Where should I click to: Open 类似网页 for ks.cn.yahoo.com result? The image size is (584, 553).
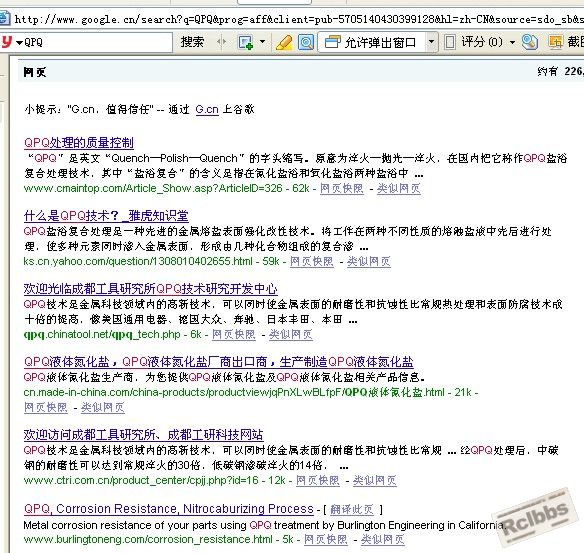click(369, 261)
